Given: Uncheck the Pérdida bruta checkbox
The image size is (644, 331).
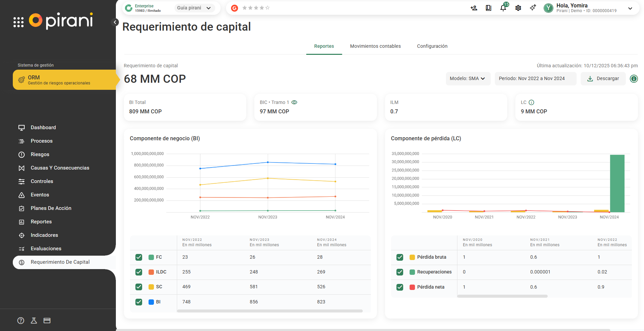Looking at the screenshot, I should point(400,257).
